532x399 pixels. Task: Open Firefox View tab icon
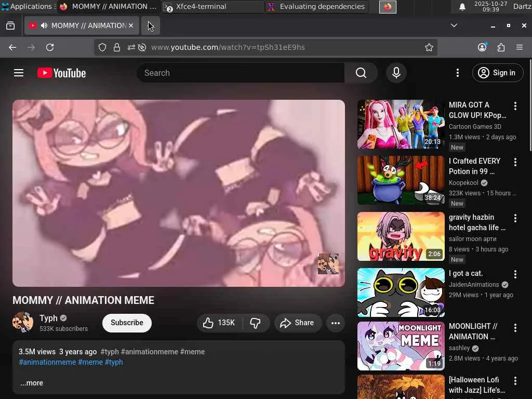[10, 26]
